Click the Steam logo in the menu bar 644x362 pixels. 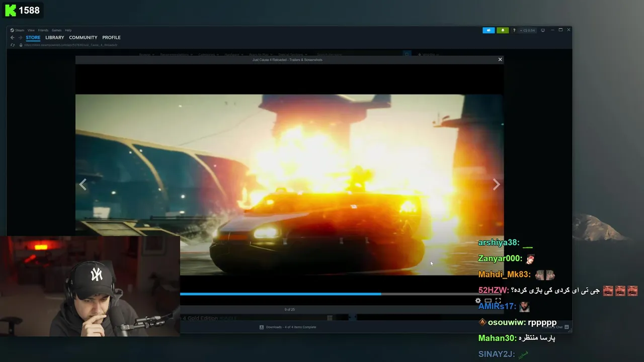[x=12, y=30]
